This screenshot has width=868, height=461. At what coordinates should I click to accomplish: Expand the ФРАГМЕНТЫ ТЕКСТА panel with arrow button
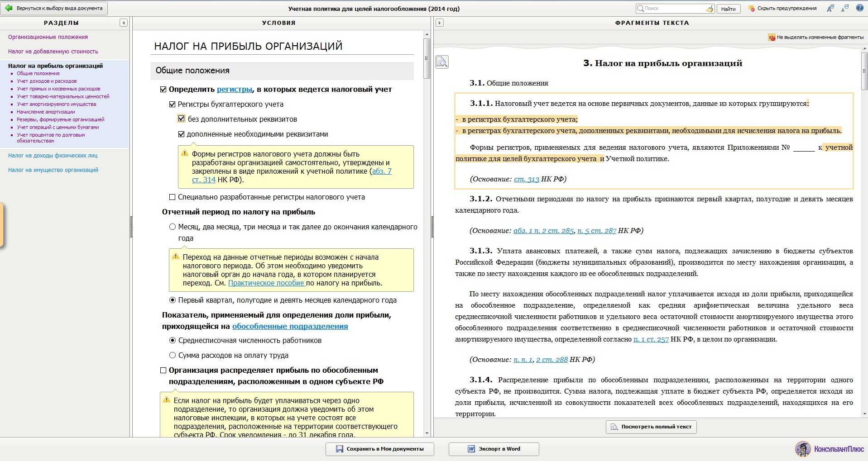click(x=439, y=23)
